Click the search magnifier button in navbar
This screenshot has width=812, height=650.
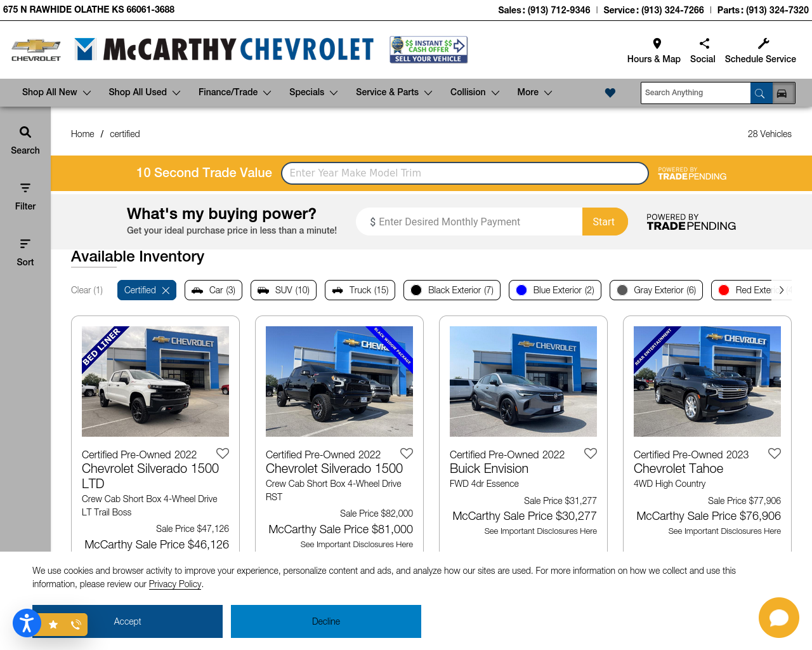759,93
